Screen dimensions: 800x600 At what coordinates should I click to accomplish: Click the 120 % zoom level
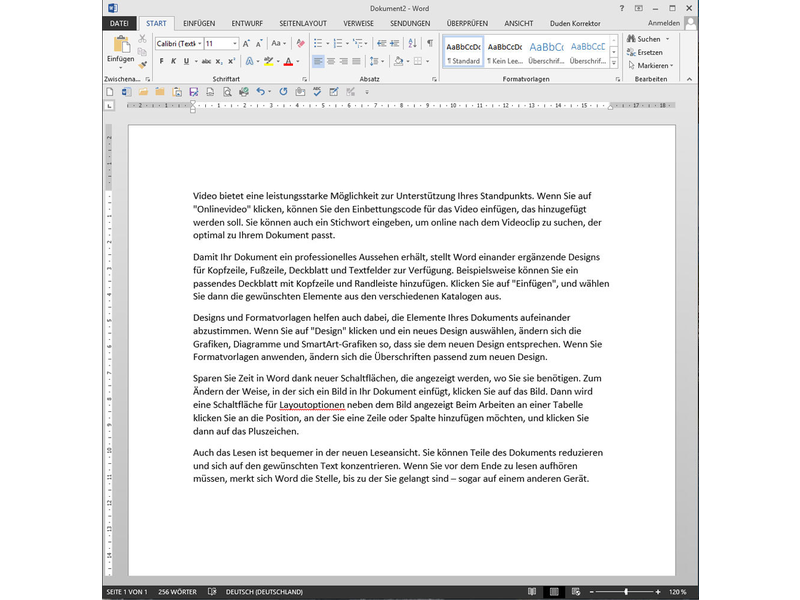click(x=678, y=592)
